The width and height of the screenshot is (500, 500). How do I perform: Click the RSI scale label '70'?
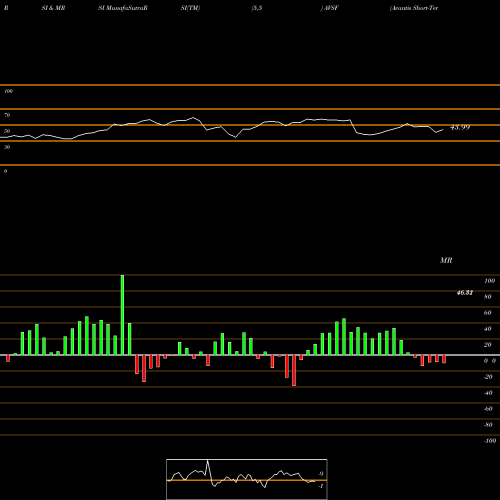(x=7, y=115)
